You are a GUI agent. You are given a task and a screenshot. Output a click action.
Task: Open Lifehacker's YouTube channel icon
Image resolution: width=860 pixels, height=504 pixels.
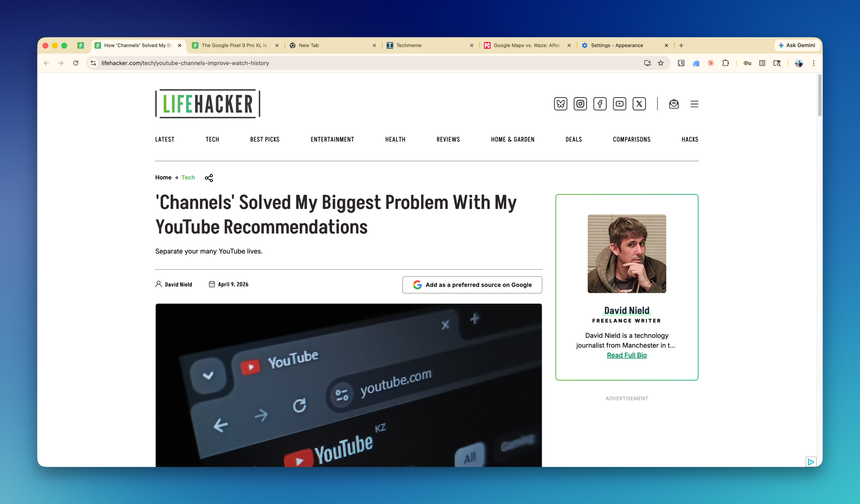pyautogui.click(x=620, y=104)
